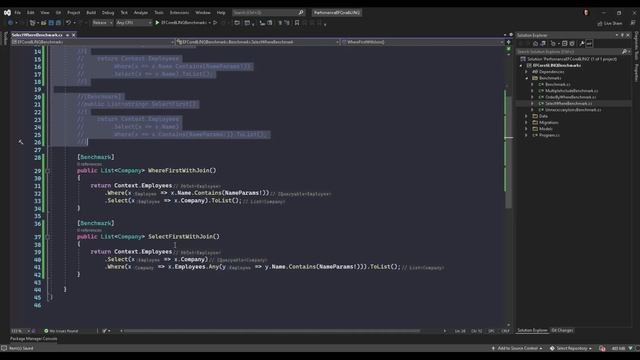The width and height of the screenshot is (640, 360).
Task: Click Properties wrench icon in Solution Explorer
Action: [582, 44]
